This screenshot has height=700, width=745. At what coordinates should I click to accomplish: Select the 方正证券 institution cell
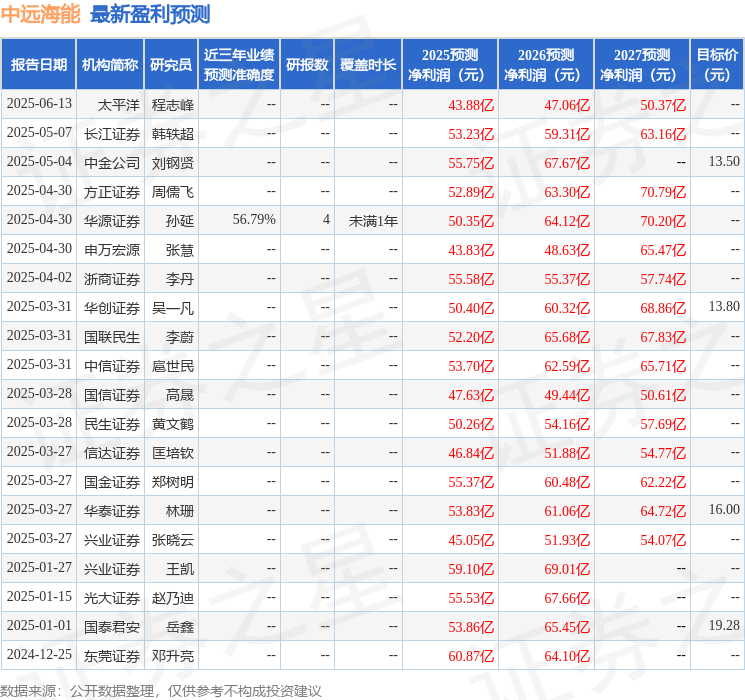coord(112,192)
